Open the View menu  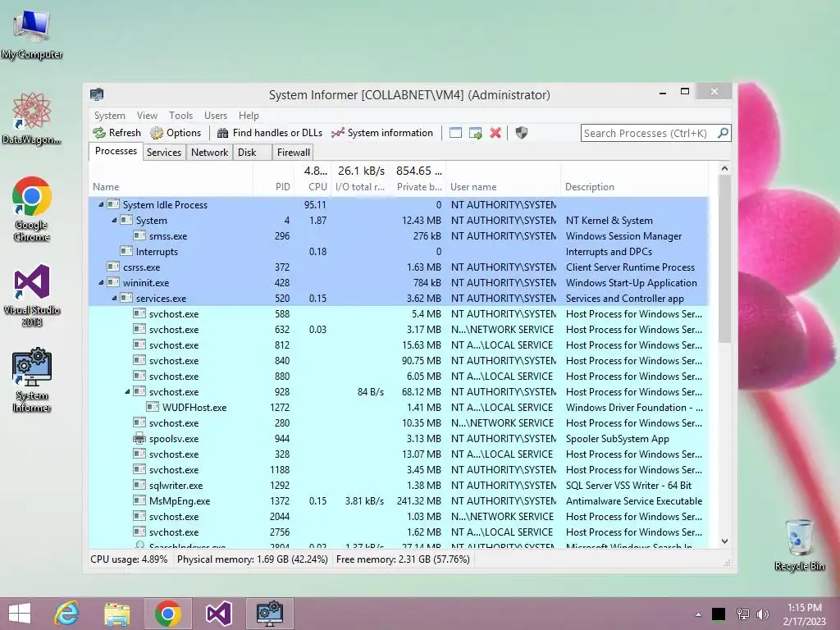click(x=147, y=115)
